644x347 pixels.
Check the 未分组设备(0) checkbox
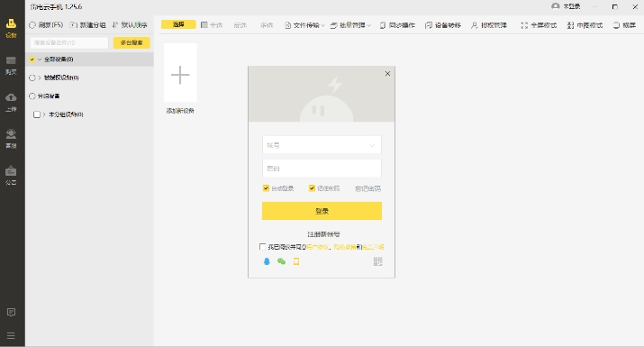pos(37,114)
